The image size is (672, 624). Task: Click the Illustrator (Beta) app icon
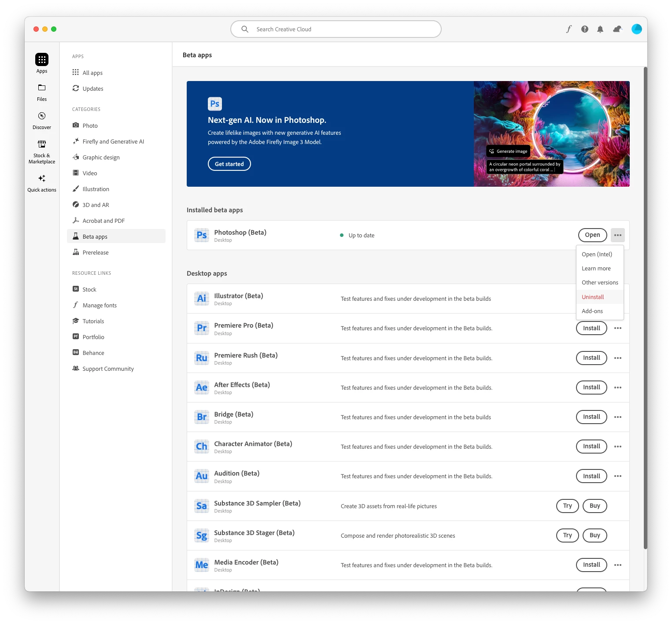click(202, 299)
